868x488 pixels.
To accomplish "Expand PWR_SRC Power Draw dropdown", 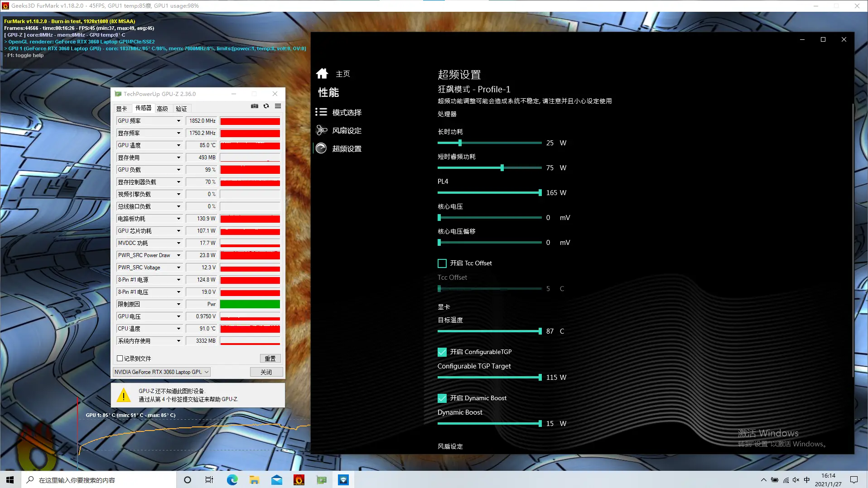I will (x=178, y=255).
